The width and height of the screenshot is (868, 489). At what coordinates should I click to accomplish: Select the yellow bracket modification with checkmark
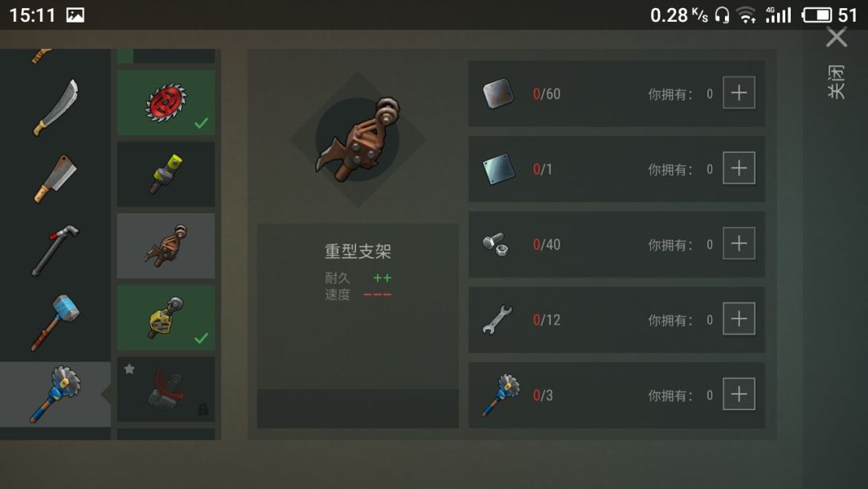pos(166,318)
